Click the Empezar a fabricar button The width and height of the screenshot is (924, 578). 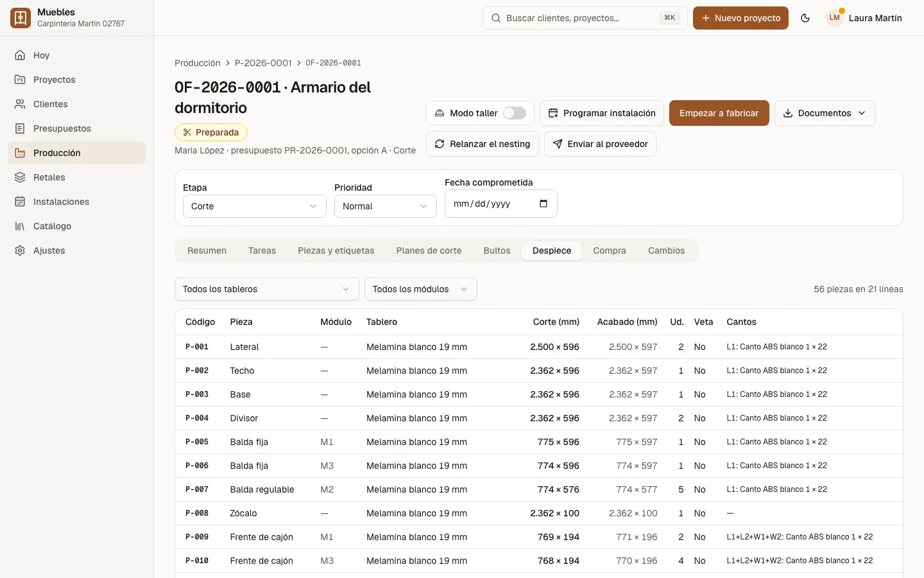[x=719, y=113]
